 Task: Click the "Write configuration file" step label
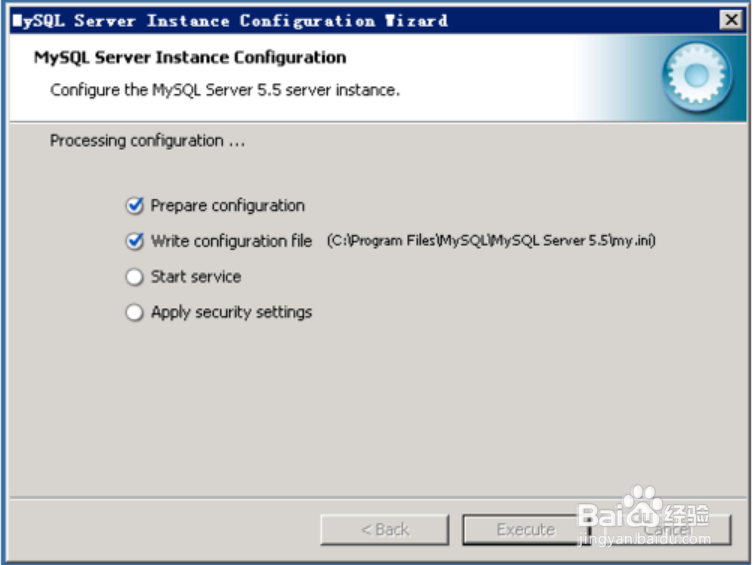[x=231, y=242]
